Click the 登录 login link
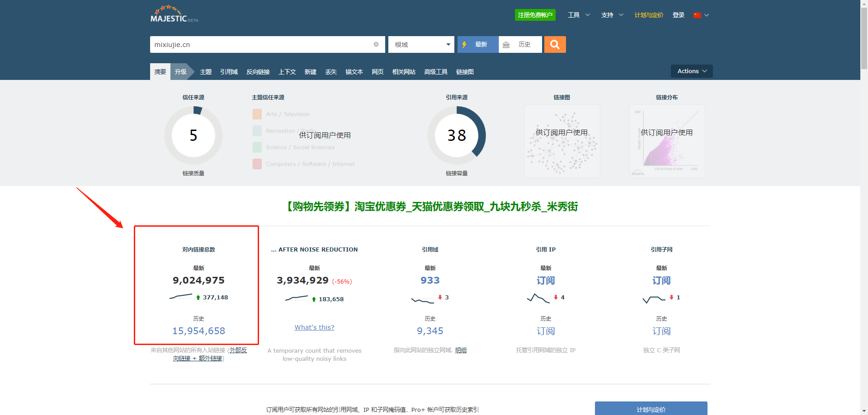Image resolution: width=868 pixels, height=415 pixels. coord(679,15)
